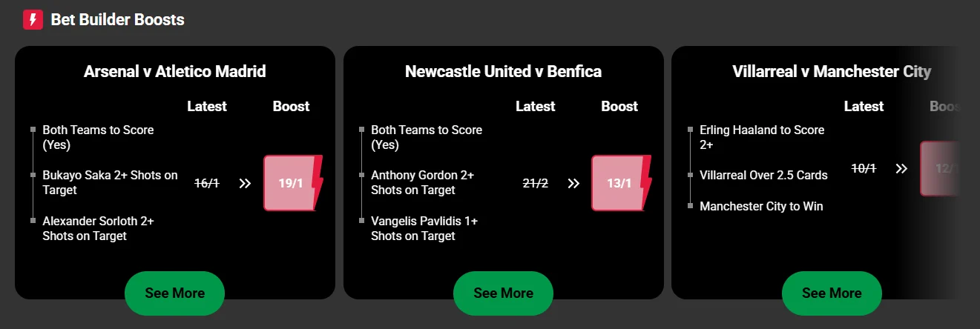980x329 pixels.
Task: Click the Erling Haaland to Score 2+ selection
Action: 762,137
